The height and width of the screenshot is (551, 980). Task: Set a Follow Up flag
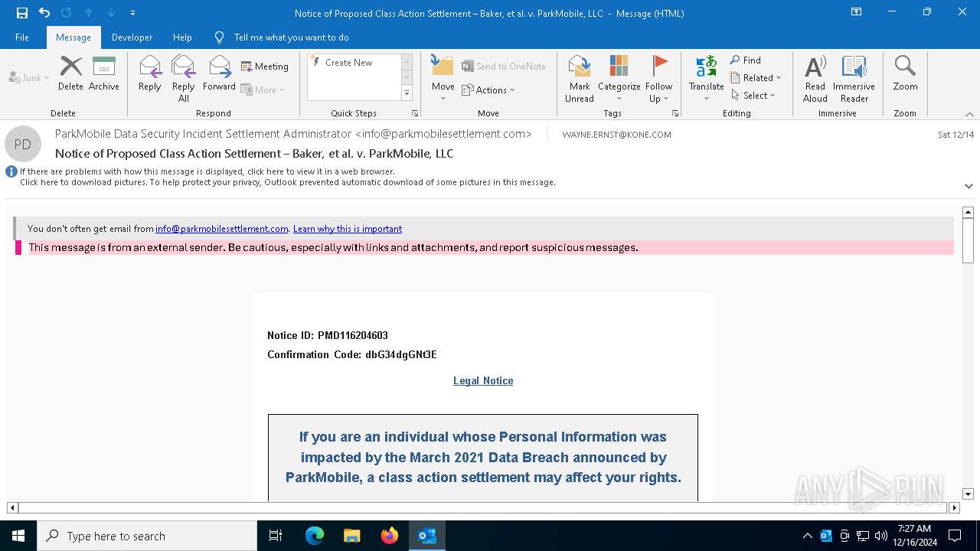(658, 78)
